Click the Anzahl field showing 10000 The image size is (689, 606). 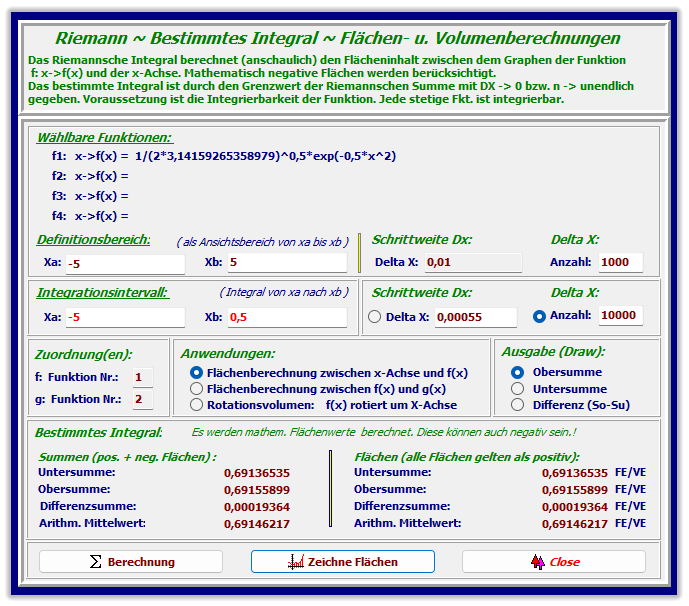[x=620, y=316]
